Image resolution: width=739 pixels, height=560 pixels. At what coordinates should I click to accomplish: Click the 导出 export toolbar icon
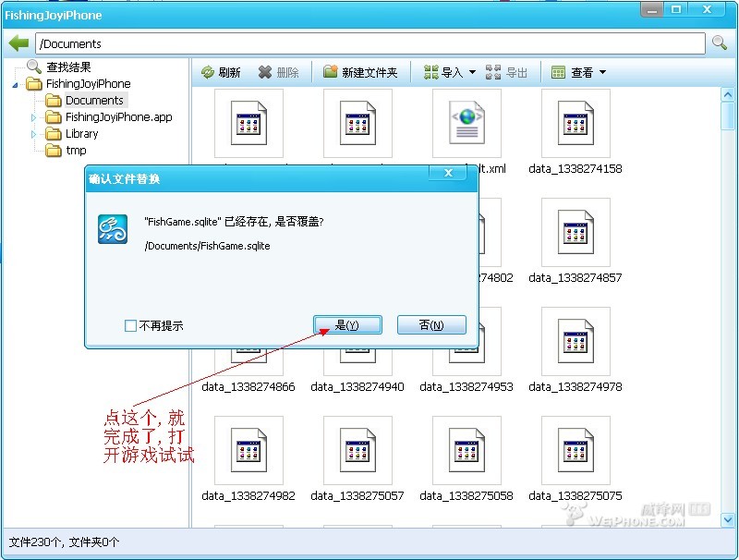[494, 72]
